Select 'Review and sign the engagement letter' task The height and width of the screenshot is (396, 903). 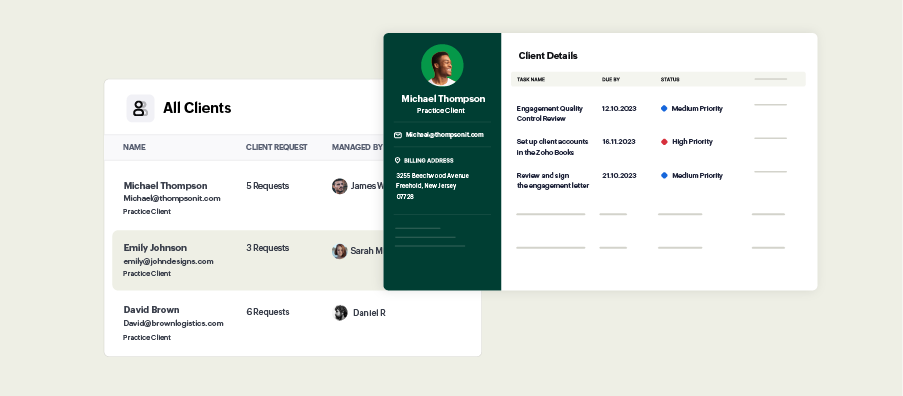(x=553, y=180)
